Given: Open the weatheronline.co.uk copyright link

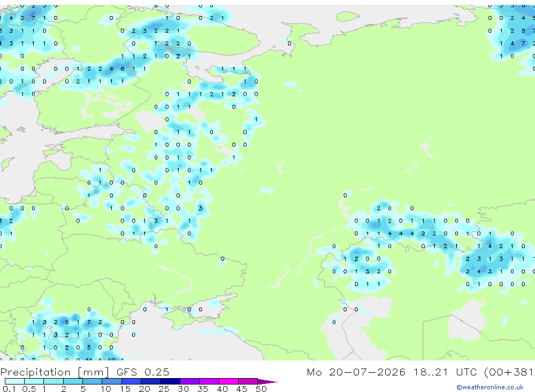Looking at the screenshot, I should click(x=490, y=387).
